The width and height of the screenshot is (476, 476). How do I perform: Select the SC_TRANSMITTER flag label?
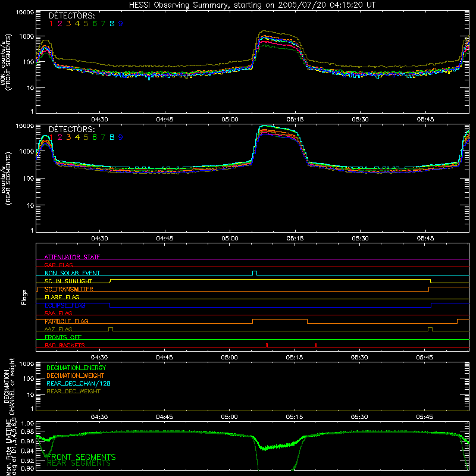69,289
